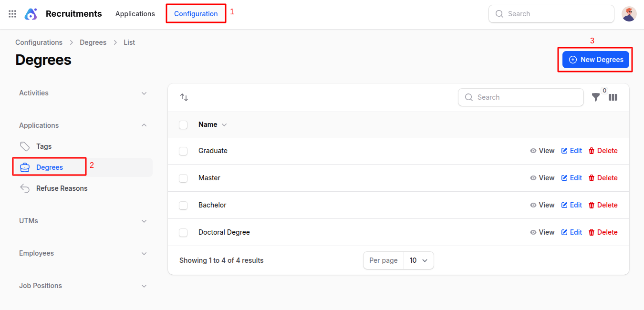Click the reorder records arrows icon
This screenshot has width=644, height=310.
click(184, 97)
